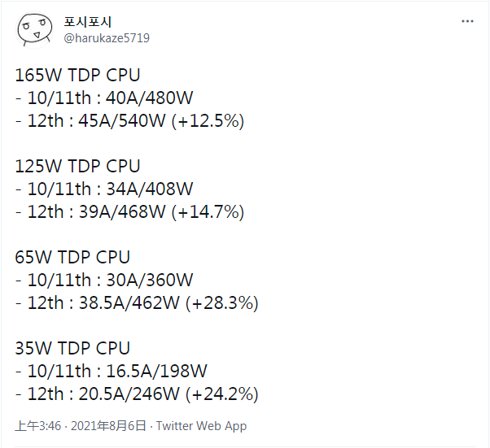Click the 125W TDP CPU heading line

point(77,166)
